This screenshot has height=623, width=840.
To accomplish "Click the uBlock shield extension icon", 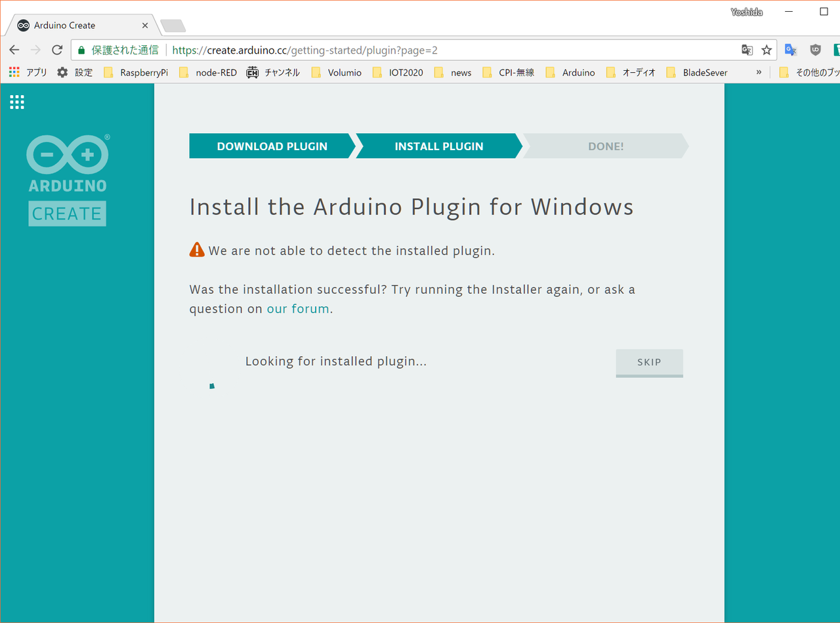I will [815, 50].
